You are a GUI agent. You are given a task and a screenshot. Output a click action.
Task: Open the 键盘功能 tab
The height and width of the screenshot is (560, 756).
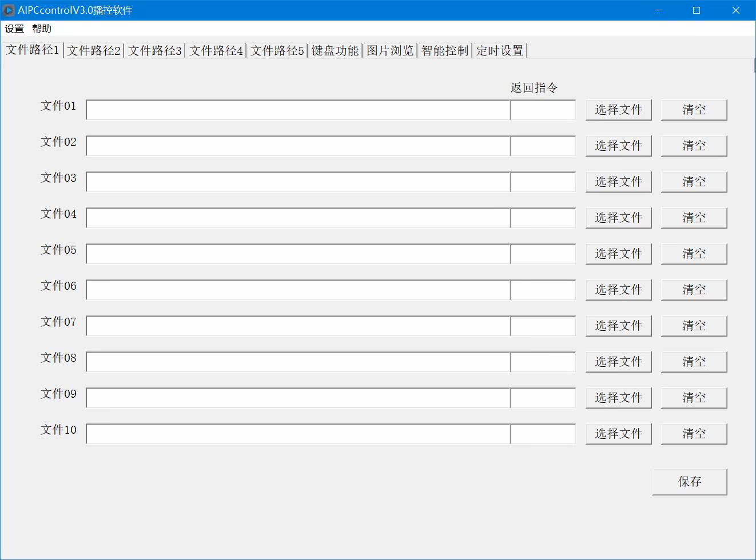[x=335, y=51]
